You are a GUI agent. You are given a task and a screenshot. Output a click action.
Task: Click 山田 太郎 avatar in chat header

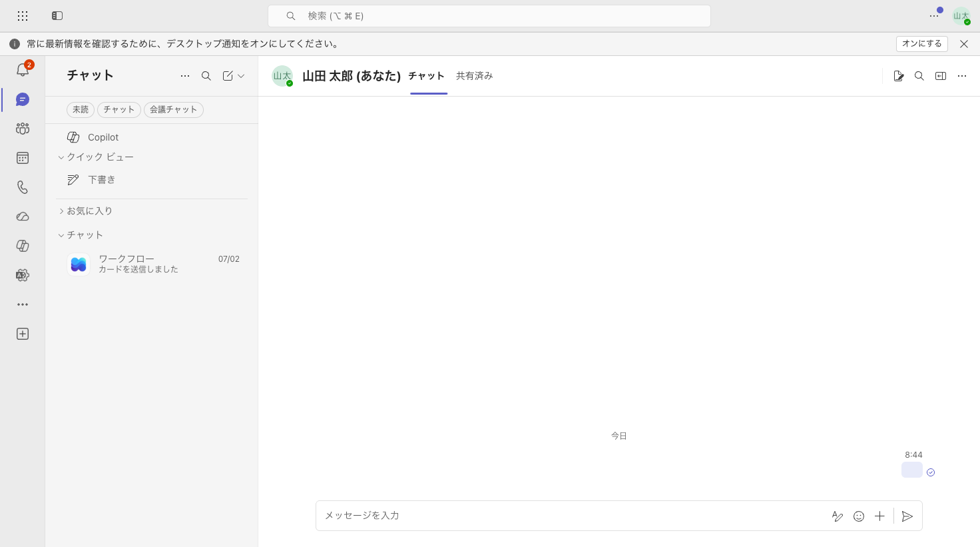[282, 76]
